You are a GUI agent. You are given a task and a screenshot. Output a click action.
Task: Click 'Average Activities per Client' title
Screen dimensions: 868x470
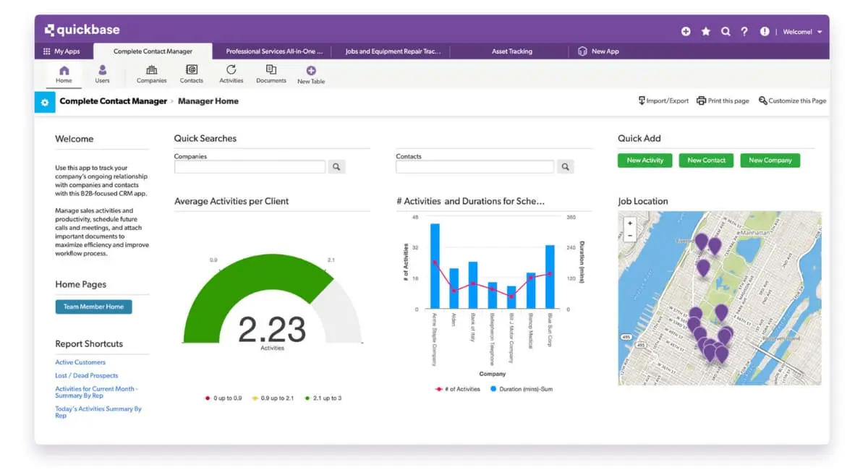[x=231, y=201]
